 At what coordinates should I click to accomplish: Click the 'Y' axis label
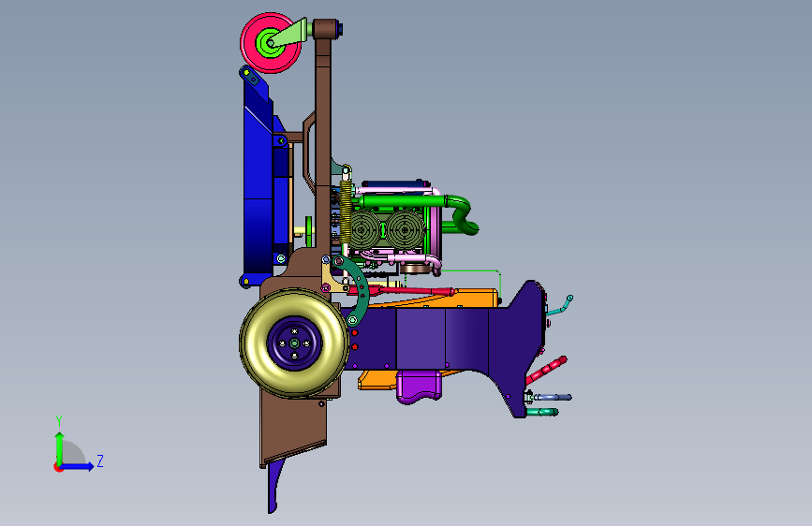[59, 420]
